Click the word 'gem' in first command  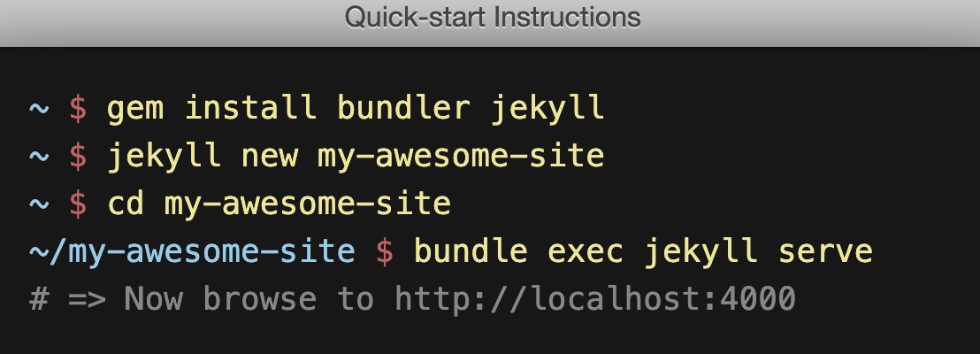pyautogui.click(x=136, y=109)
